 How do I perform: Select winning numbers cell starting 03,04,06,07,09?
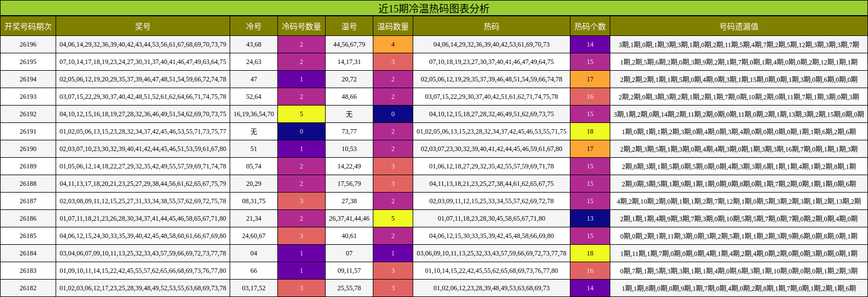click(x=143, y=253)
